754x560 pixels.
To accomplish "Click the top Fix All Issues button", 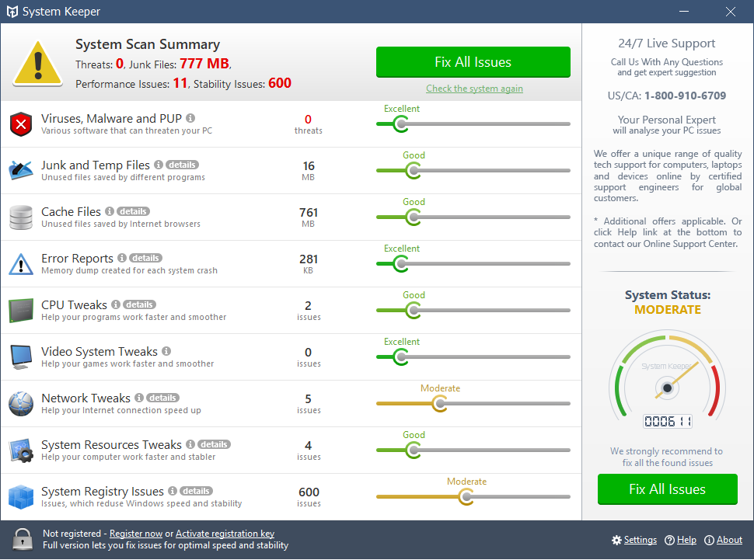I will pyautogui.click(x=473, y=62).
